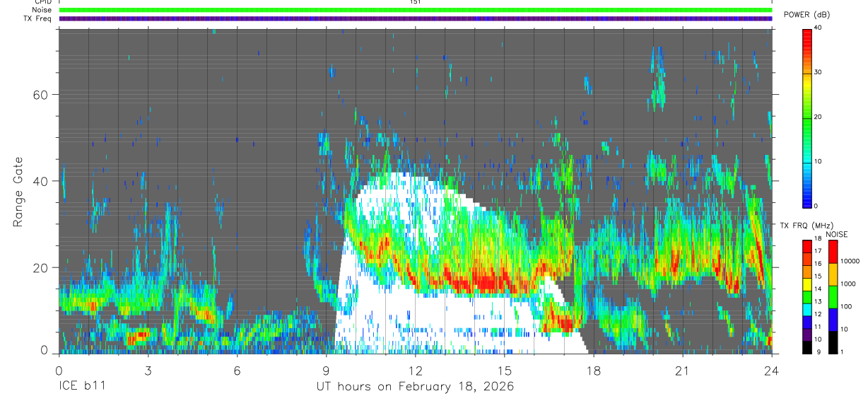Select the yellow 14–15 MHz TX FRQ swatch
The height and width of the screenshot is (401, 868).
pos(807,284)
